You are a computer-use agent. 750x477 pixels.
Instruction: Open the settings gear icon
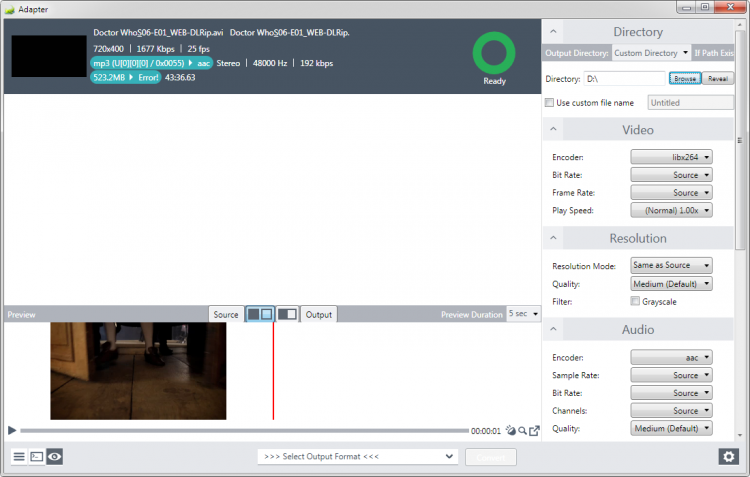(x=728, y=457)
